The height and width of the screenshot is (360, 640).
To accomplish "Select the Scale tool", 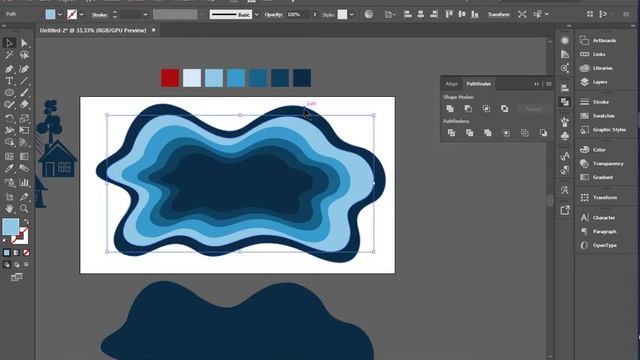I will pyautogui.click(x=24, y=118).
